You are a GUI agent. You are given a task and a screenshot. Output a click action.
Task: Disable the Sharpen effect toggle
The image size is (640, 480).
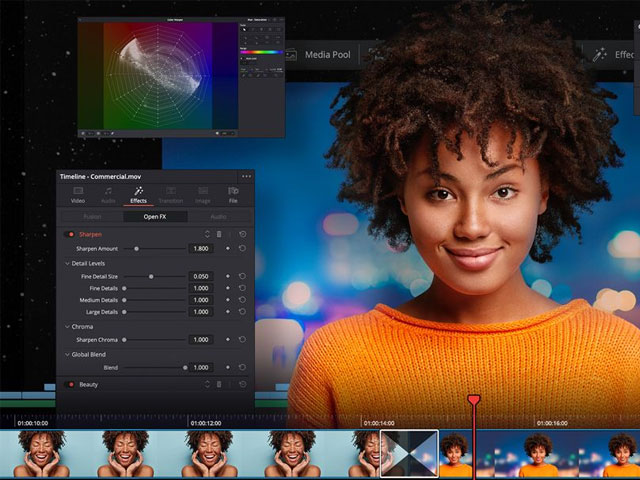click(x=70, y=234)
